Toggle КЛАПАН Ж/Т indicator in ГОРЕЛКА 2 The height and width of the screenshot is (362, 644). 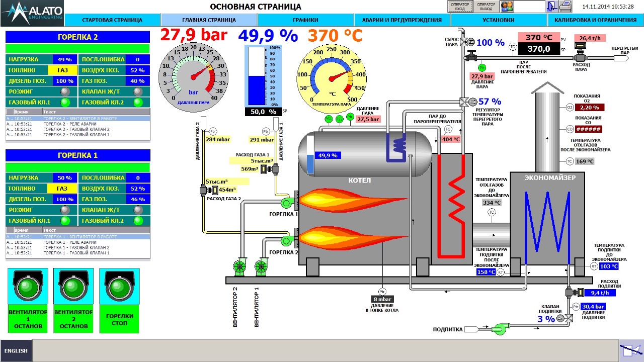click(x=137, y=92)
